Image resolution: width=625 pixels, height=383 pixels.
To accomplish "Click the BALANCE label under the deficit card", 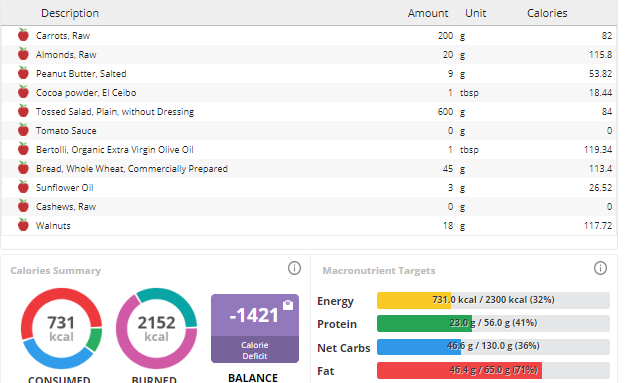I will (x=253, y=377).
